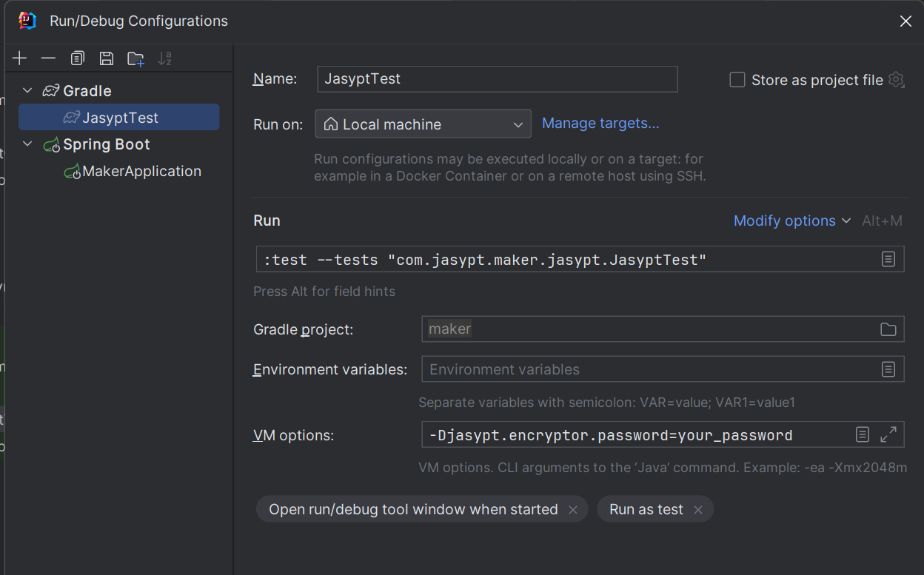Remove the Open run/debug tool window option tag
This screenshot has width=924, height=575.
coord(572,510)
